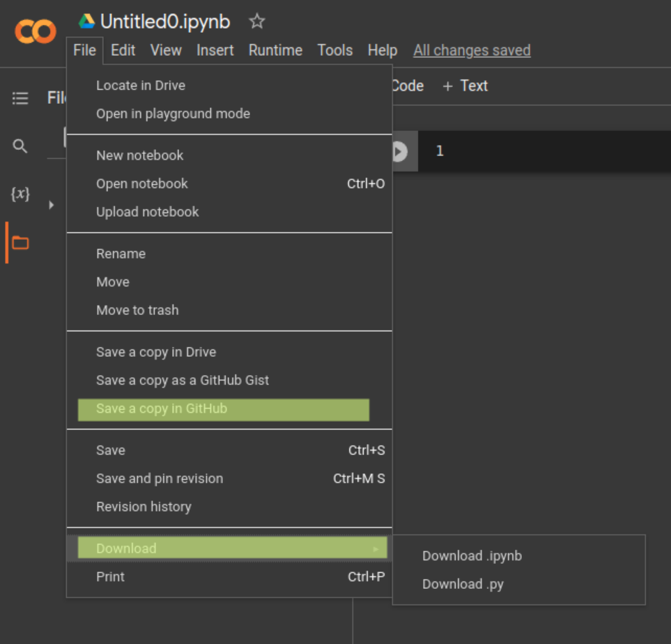Open the Runtime menu
Viewport: 671px width, 644px height.
(x=275, y=50)
